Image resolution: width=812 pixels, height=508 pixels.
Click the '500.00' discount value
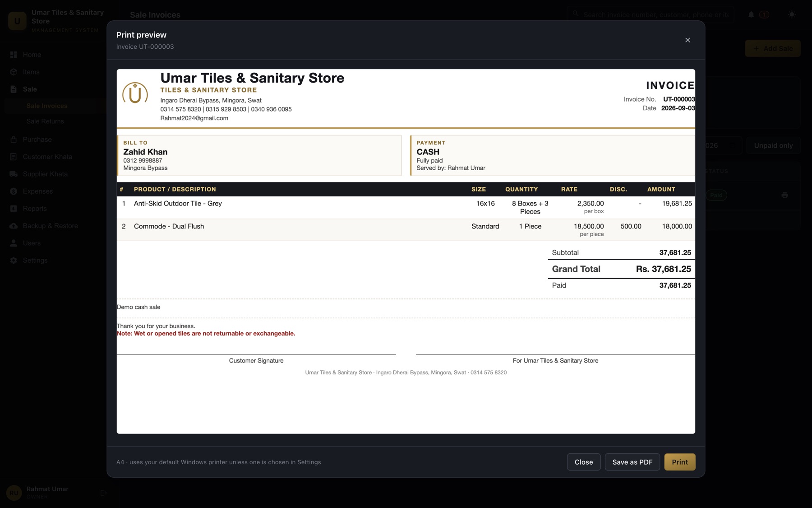(x=631, y=226)
